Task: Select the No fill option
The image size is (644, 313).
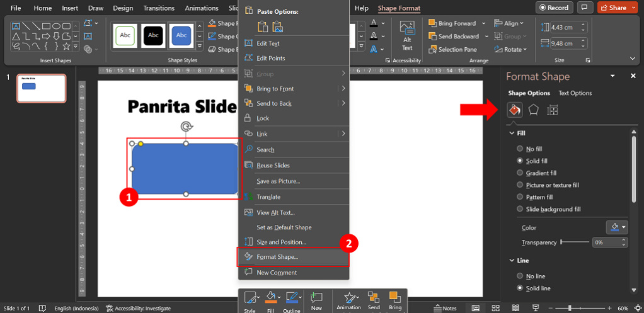Action: (x=530, y=149)
